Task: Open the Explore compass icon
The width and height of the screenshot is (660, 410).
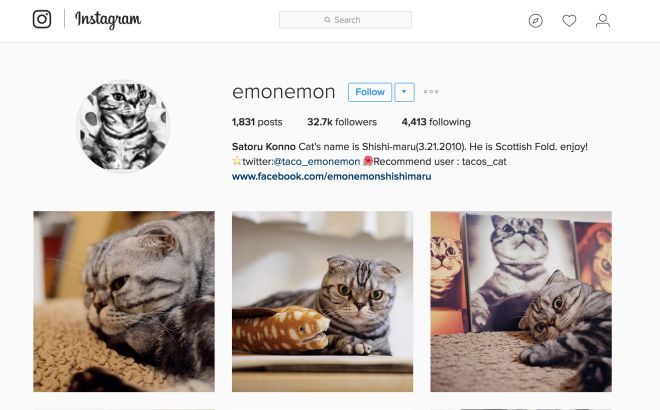Action: pos(535,20)
